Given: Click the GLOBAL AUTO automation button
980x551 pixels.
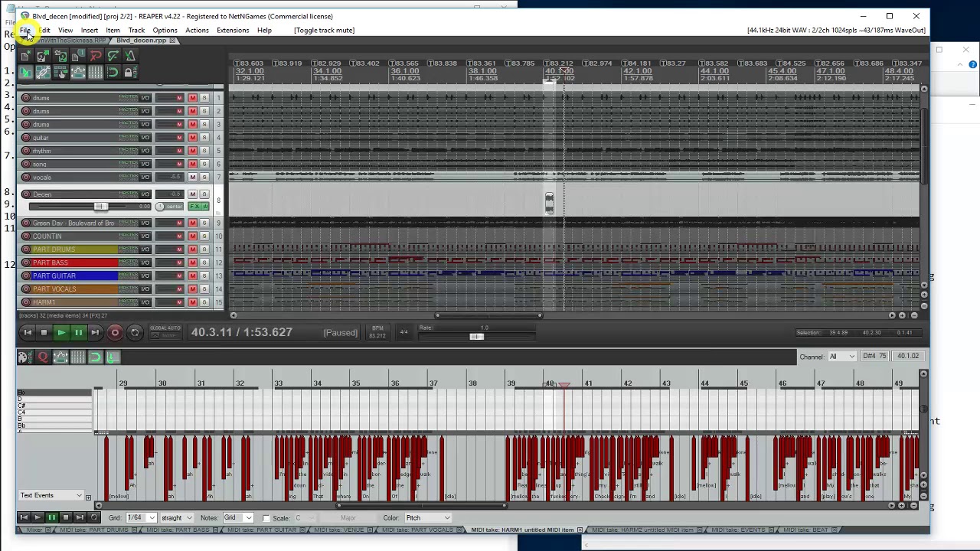Looking at the screenshot, I should click(x=165, y=331).
